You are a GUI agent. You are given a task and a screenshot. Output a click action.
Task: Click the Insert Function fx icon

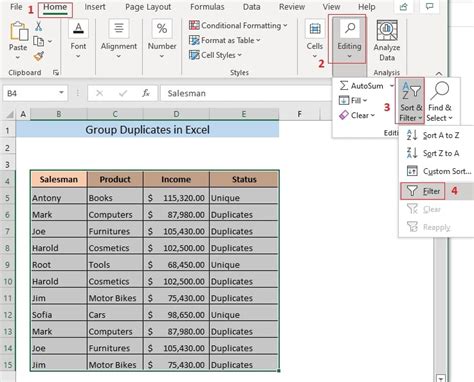pyautogui.click(x=146, y=93)
